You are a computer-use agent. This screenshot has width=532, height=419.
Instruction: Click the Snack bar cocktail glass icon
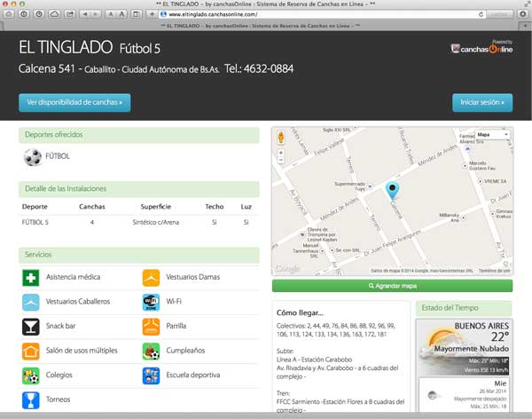coord(30,327)
